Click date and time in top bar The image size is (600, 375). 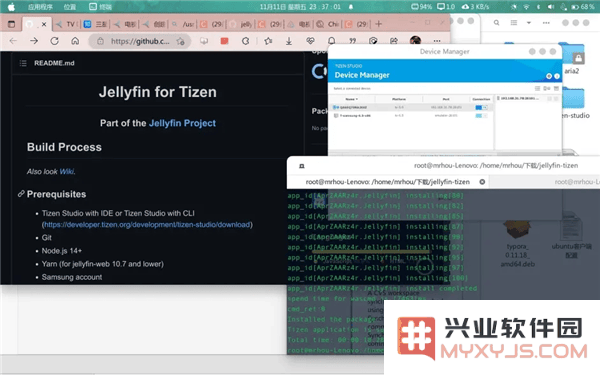click(x=300, y=7)
